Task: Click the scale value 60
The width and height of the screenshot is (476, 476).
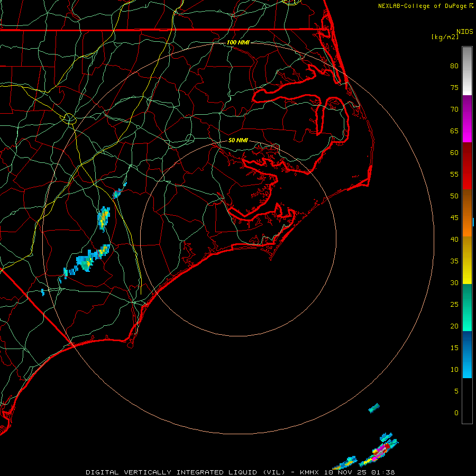Action: pyautogui.click(x=454, y=153)
